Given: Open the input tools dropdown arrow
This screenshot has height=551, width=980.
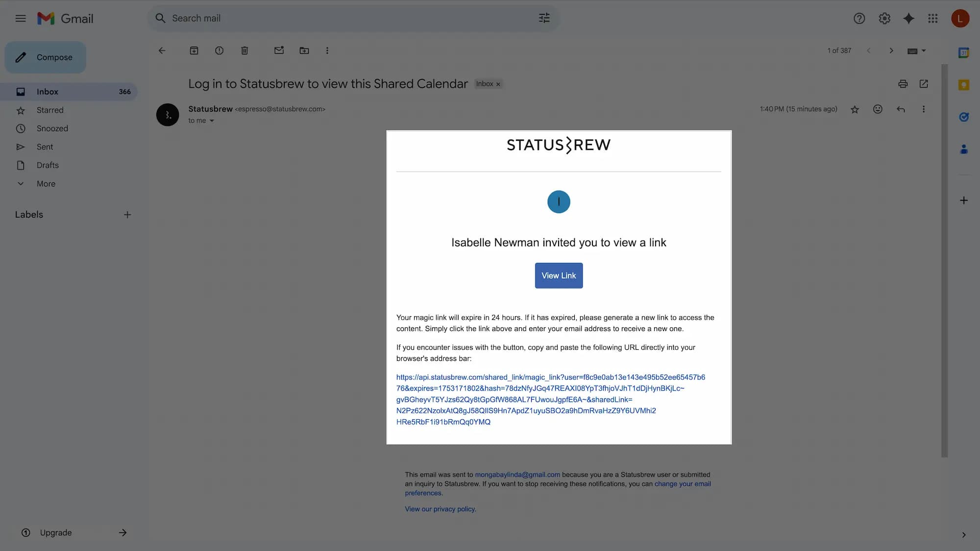Looking at the screenshot, I should click(924, 50).
